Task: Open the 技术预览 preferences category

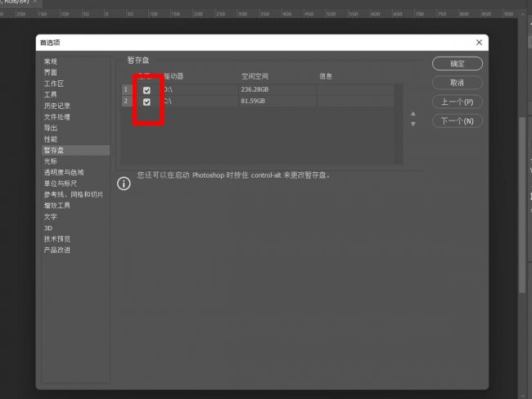Action: pyautogui.click(x=57, y=239)
